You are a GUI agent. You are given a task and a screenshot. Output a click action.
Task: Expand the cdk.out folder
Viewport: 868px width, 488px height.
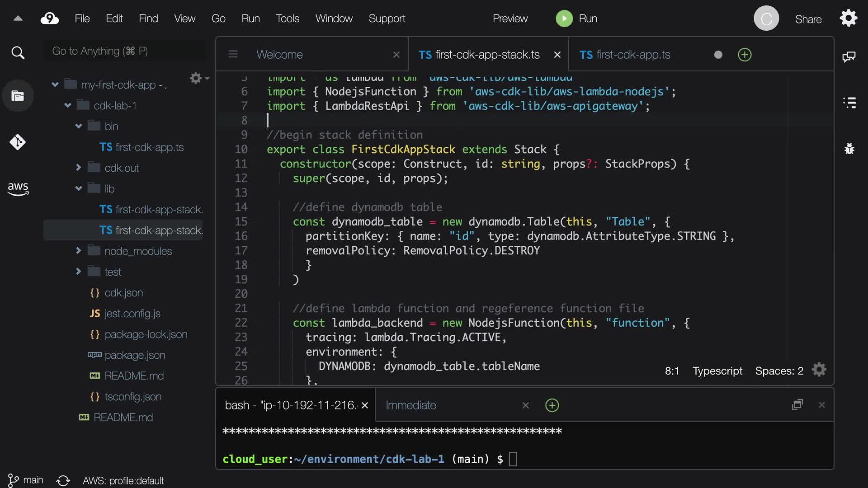78,168
